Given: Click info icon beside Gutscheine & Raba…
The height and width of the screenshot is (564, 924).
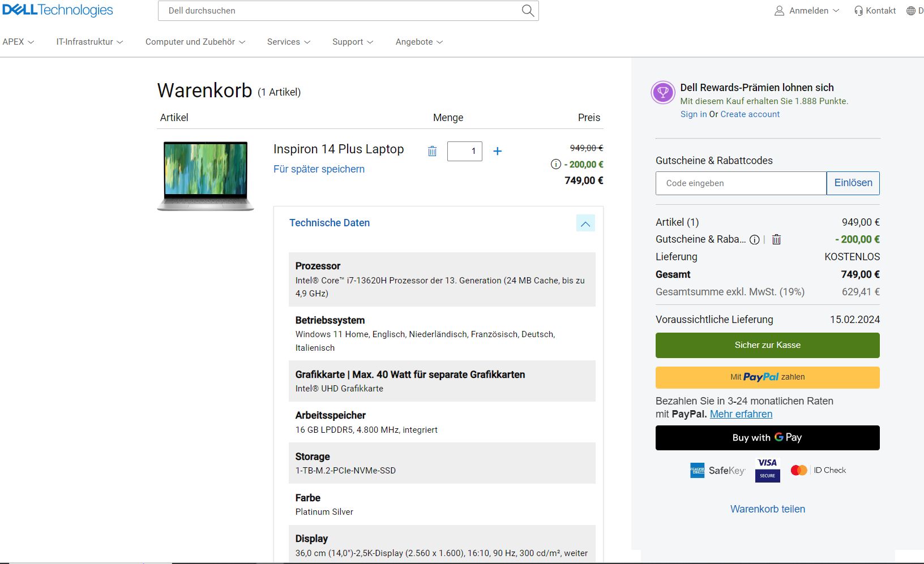Looking at the screenshot, I should click(755, 239).
